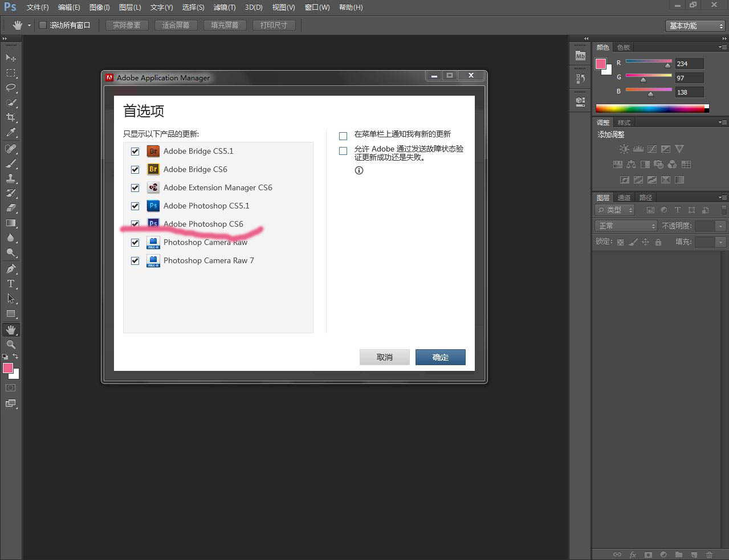
Task: Select the Zoom tool in toolbar
Action: point(11,345)
